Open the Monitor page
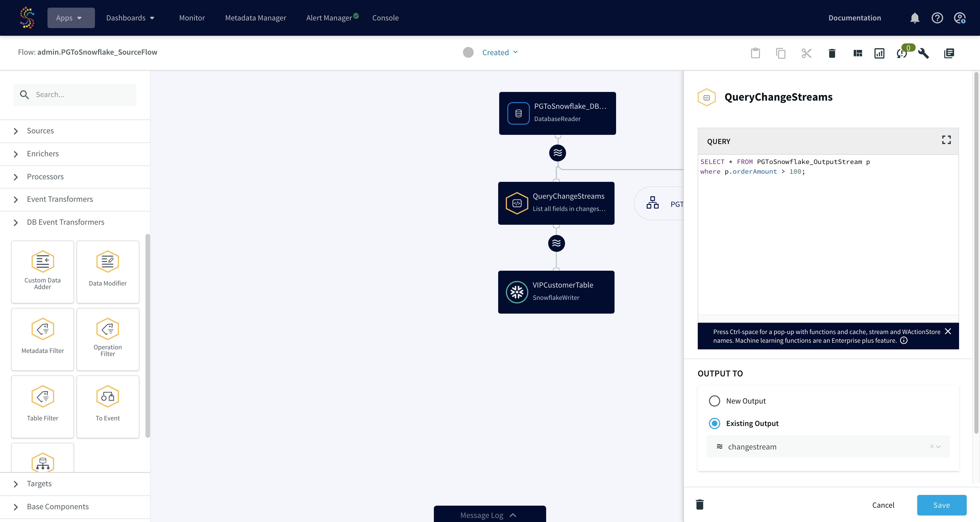 coord(192,18)
